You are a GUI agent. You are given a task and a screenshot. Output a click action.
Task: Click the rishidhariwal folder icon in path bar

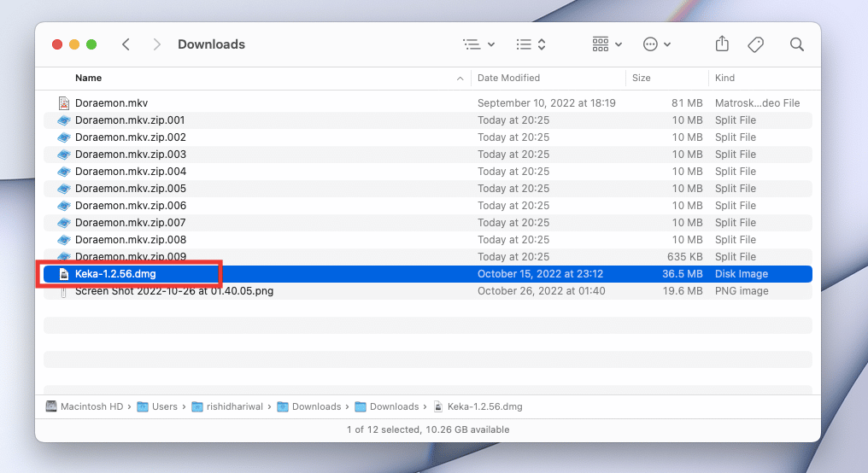[197, 406]
